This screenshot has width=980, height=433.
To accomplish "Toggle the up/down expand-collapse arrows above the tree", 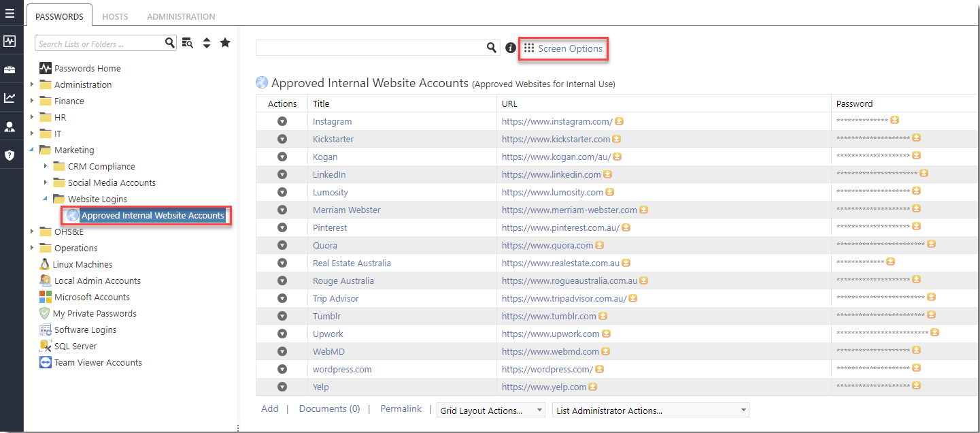I will coord(207,42).
